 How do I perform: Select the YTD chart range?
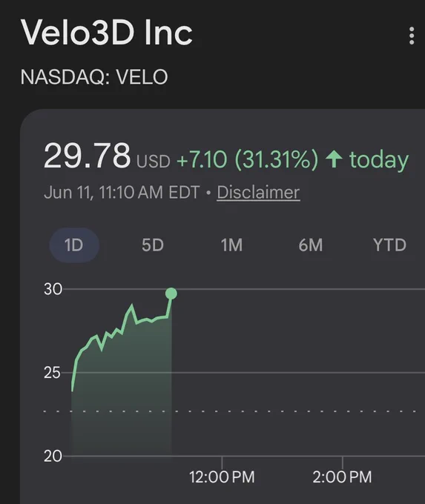[x=389, y=245]
